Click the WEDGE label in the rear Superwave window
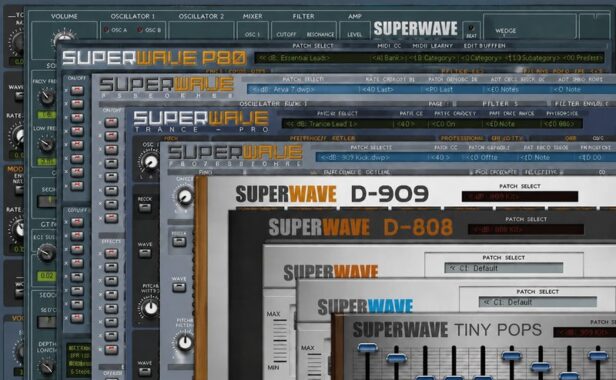Screen dimensions: 616x380 tap(505, 31)
